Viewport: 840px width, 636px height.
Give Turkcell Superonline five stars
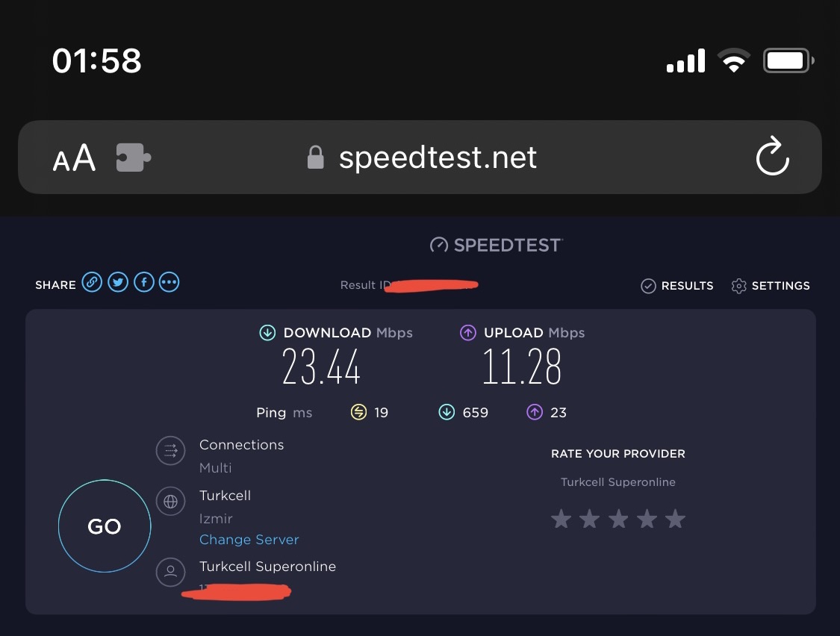tap(675, 519)
